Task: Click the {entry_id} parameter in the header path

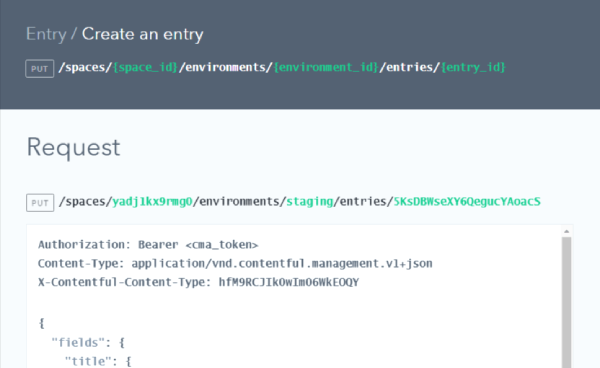Action: pos(473,67)
